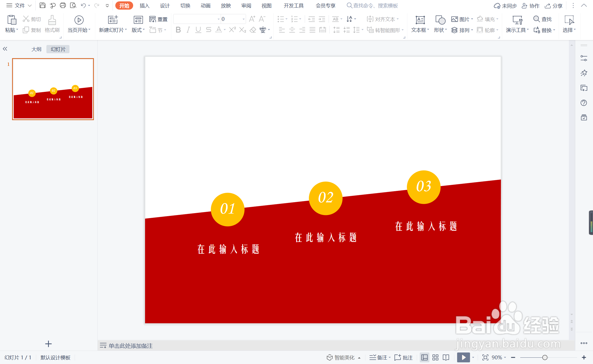The width and height of the screenshot is (593, 364).
Task: Switch to reading view
Action: click(446, 357)
